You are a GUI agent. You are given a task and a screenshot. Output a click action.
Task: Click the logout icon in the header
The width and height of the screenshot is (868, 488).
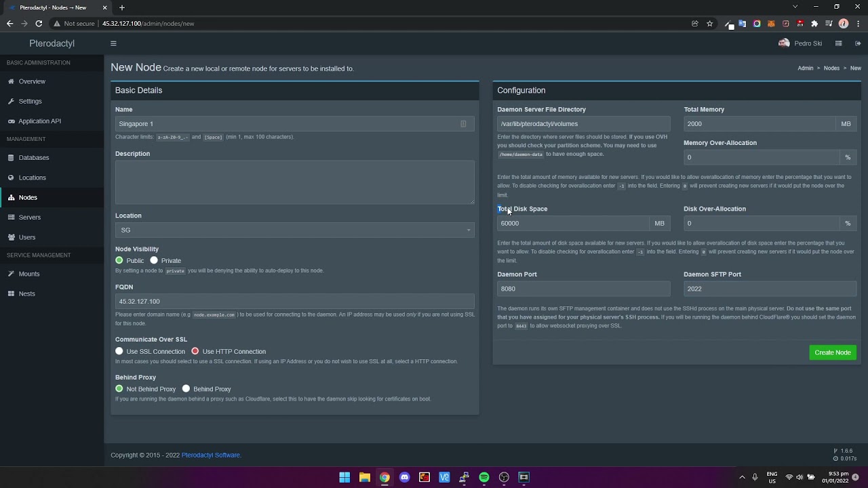coord(858,43)
